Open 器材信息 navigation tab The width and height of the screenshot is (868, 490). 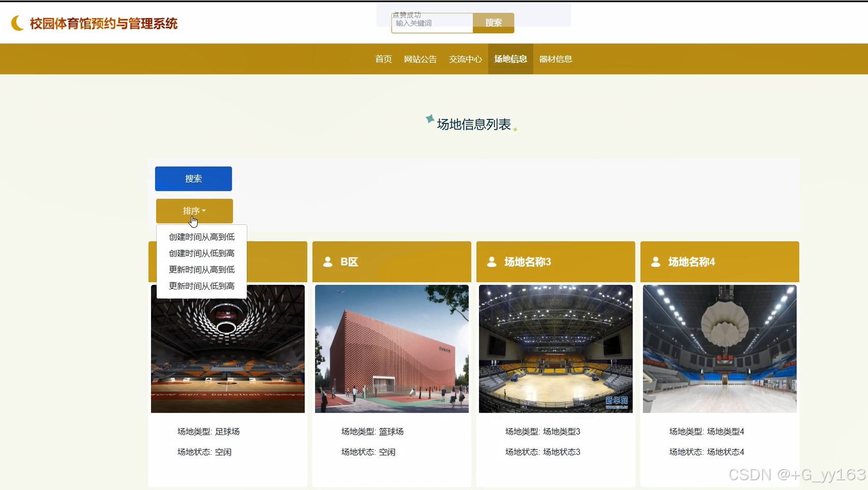tap(556, 59)
